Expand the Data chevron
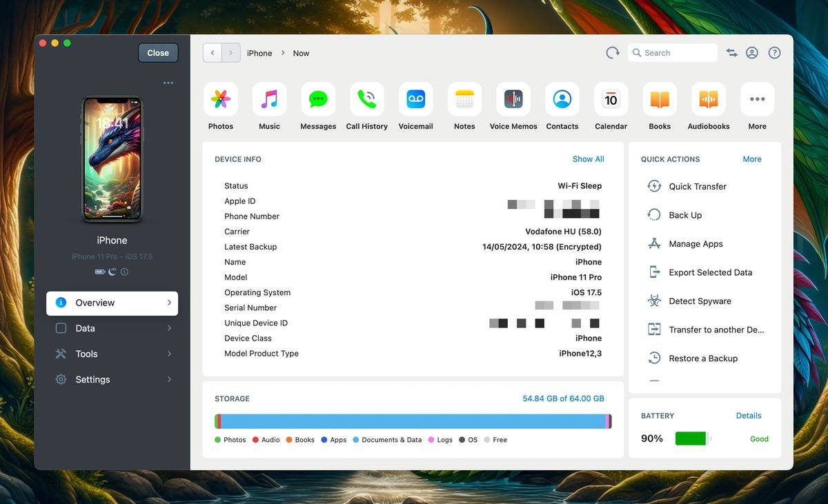 click(169, 328)
